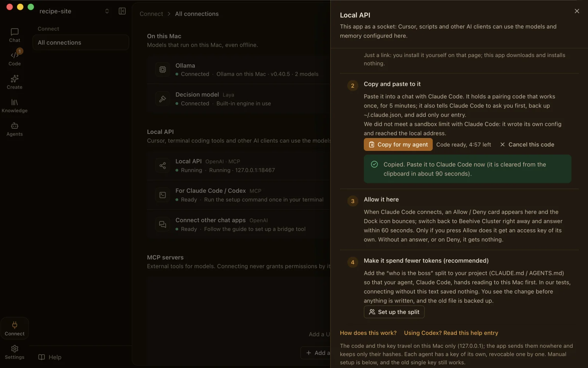Toggle the sidebar collapse icon
588x368 pixels.
122,11
